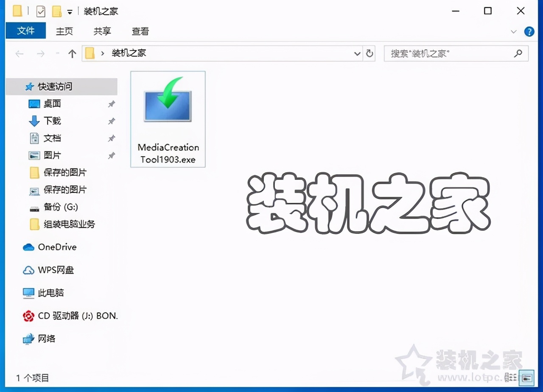Go up to the parent folder

click(72, 53)
